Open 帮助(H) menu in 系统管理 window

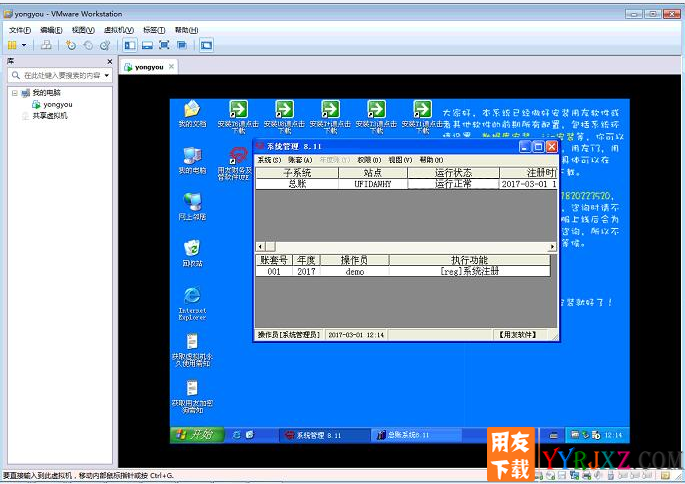[432, 160]
